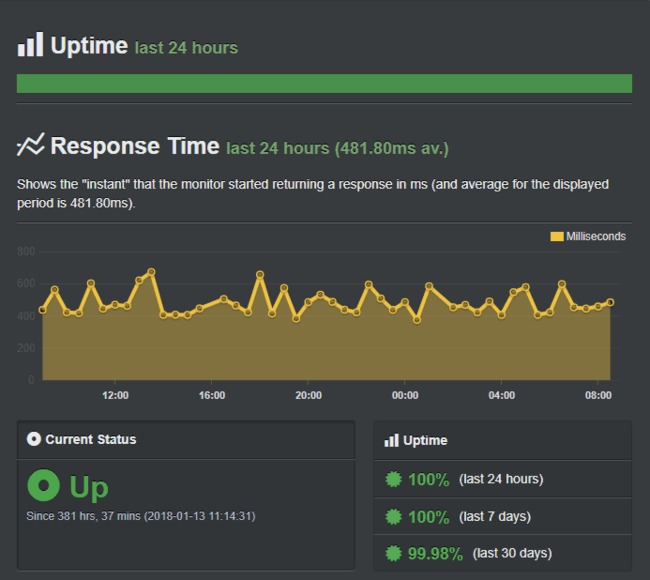This screenshot has height=580, width=650.
Task: Click the green Up status text
Action: tap(89, 487)
